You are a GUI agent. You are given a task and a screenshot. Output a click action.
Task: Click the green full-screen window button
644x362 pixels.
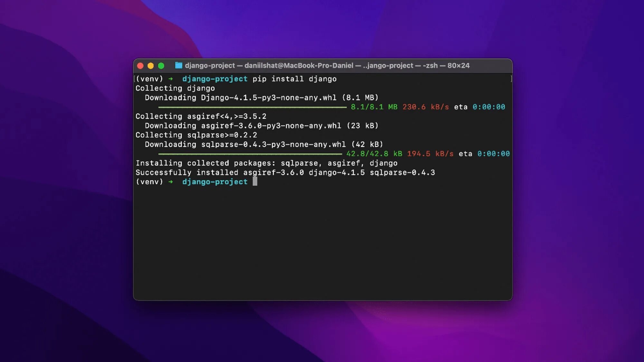pyautogui.click(x=161, y=66)
